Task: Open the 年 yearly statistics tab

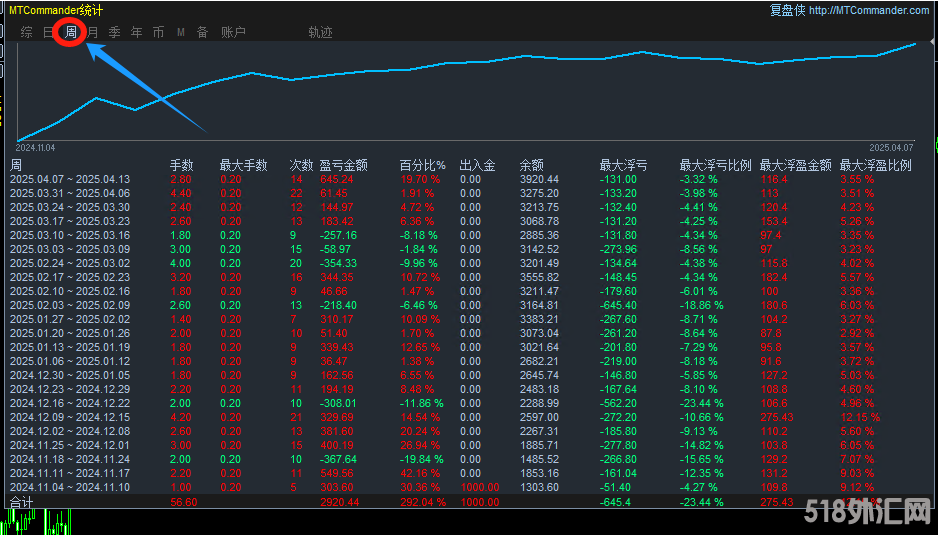Action: [x=136, y=32]
